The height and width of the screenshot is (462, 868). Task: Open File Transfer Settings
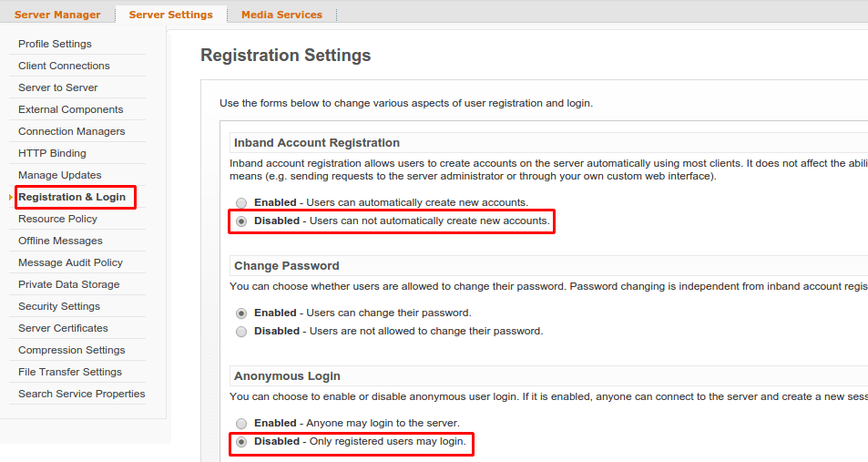(x=70, y=372)
